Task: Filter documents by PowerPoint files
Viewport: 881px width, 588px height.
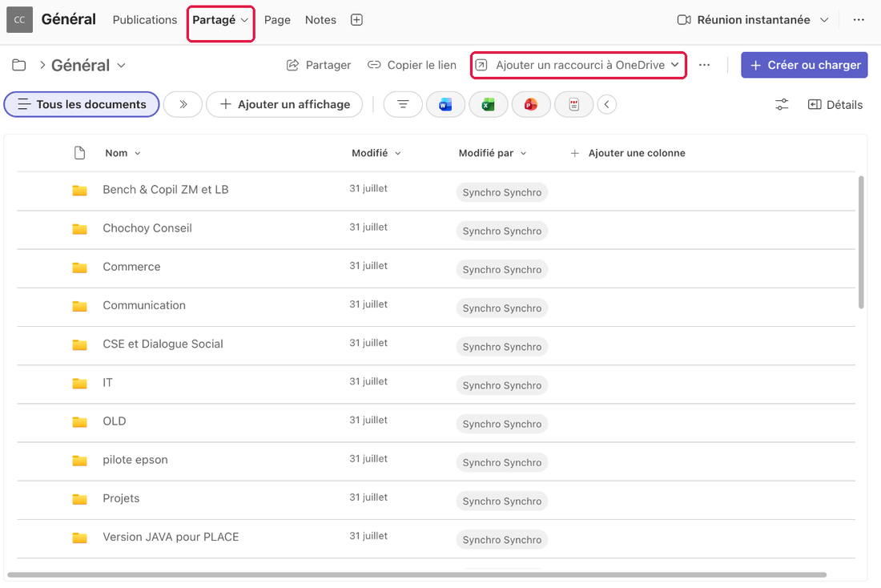Action: (x=531, y=105)
